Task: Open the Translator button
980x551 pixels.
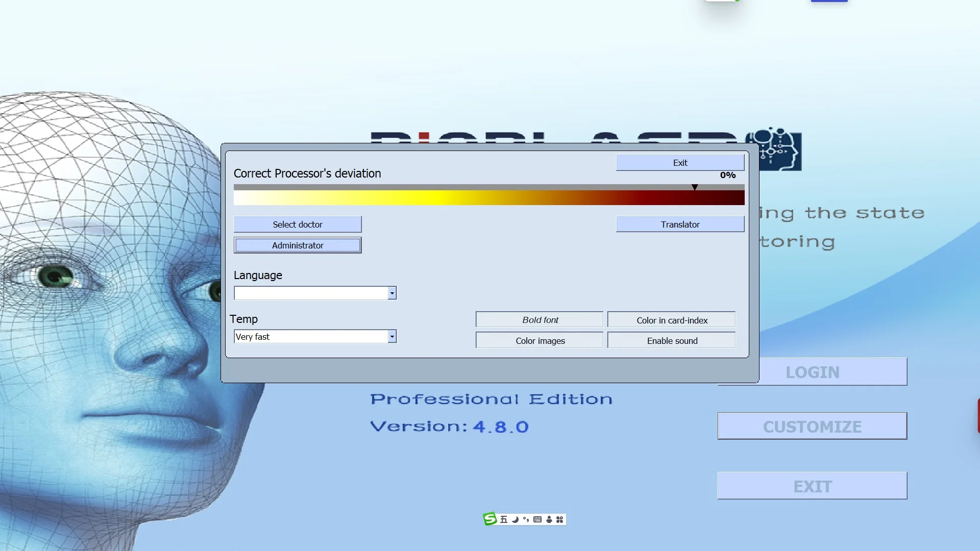Action: click(680, 224)
